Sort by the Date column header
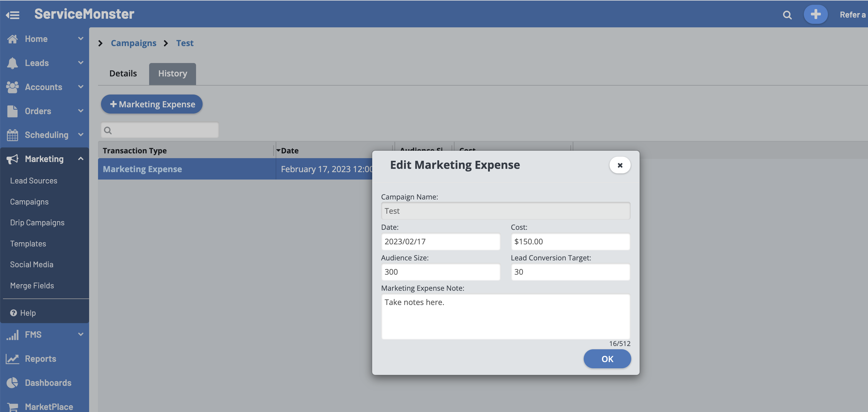868x412 pixels. [x=290, y=151]
